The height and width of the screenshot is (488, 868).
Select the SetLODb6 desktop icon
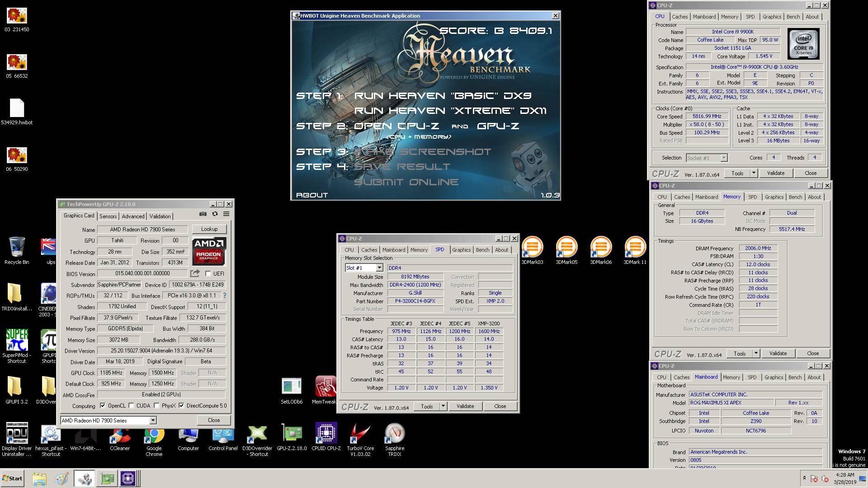[292, 390]
